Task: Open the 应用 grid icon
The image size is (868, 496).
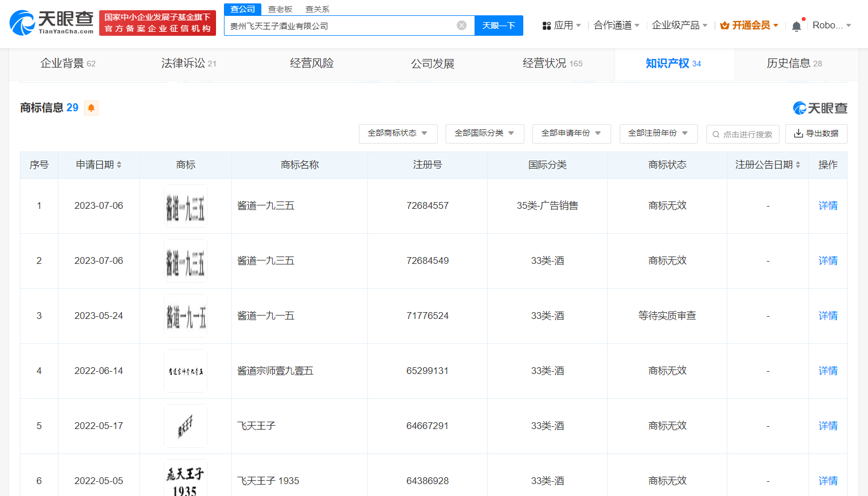Action: coord(545,25)
